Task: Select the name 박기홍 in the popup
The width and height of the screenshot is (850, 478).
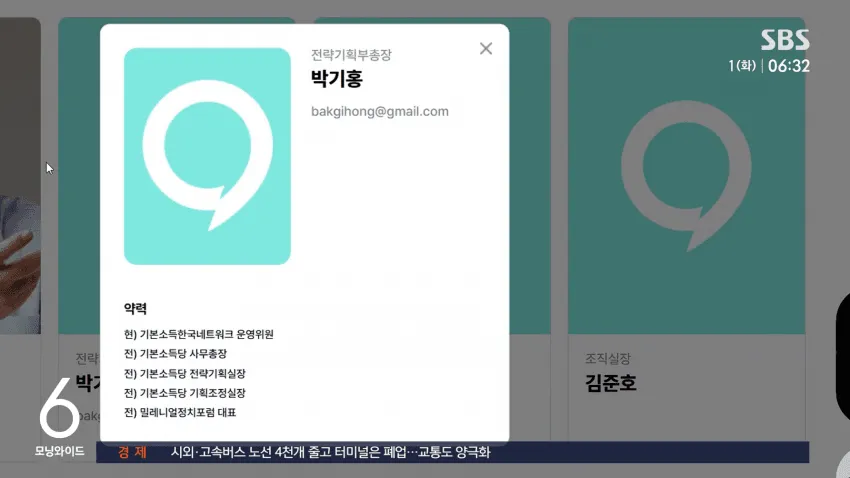Action: (337, 79)
